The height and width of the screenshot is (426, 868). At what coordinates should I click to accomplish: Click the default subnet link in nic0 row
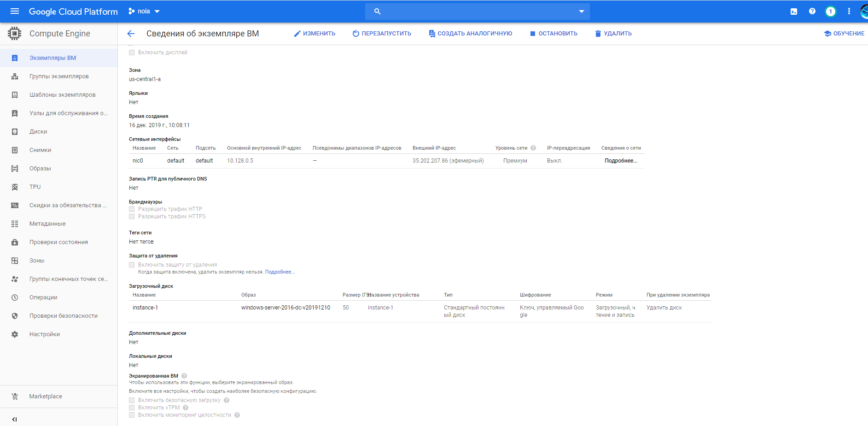click(204, 161)
